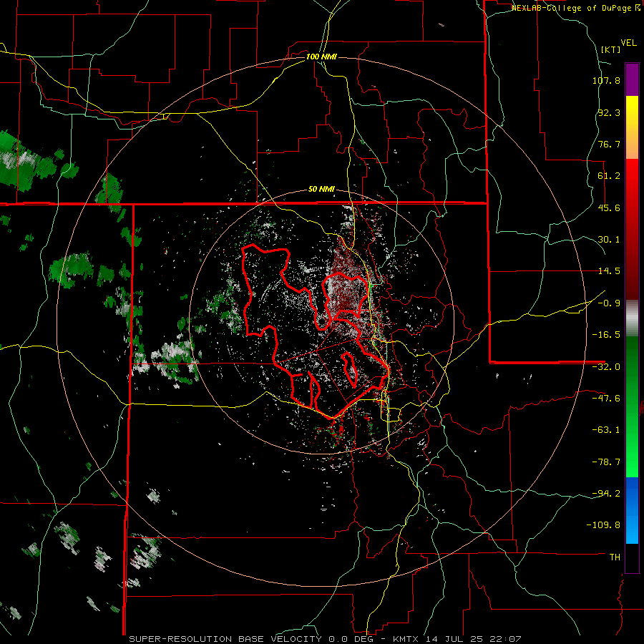Viewport: 644px width, 644px height.
Task: Click the blue segment of the color bar
Action: coord(632,510)
